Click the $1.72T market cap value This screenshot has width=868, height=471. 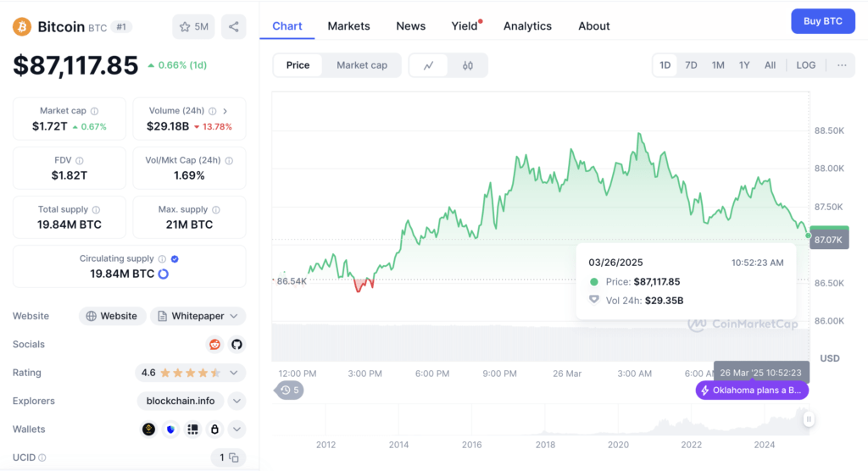click(x=49, y=126)
